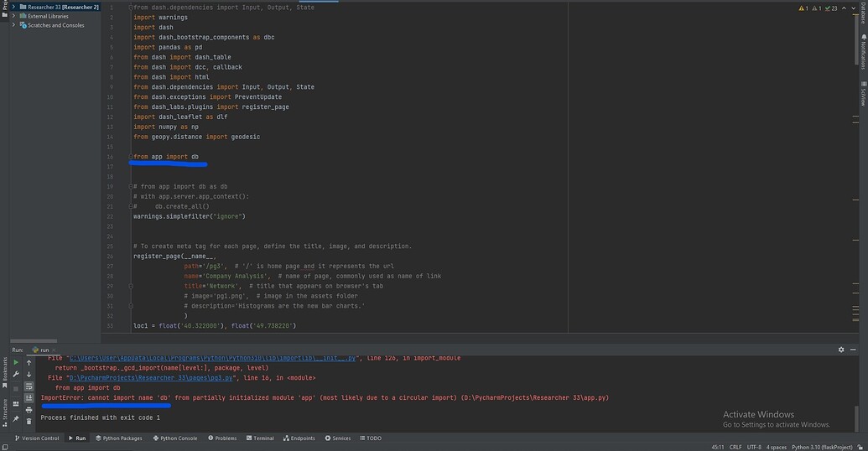
Task: Open Structure tool window
Action: 4,412
